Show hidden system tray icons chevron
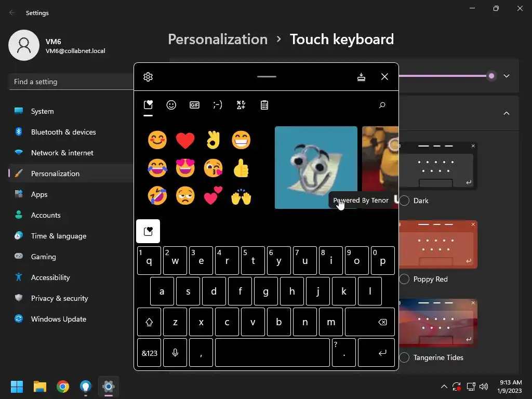532x399 pixels. pyautogui.click(x=444, y=387)
